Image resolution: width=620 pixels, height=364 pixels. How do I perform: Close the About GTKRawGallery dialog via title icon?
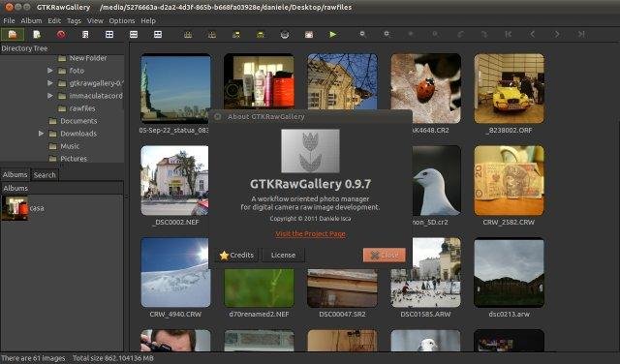click(x=217, y=116)
